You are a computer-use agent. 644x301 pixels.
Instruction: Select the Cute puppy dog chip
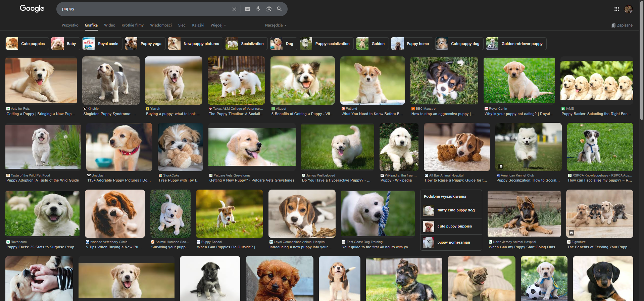pos(459,44)
